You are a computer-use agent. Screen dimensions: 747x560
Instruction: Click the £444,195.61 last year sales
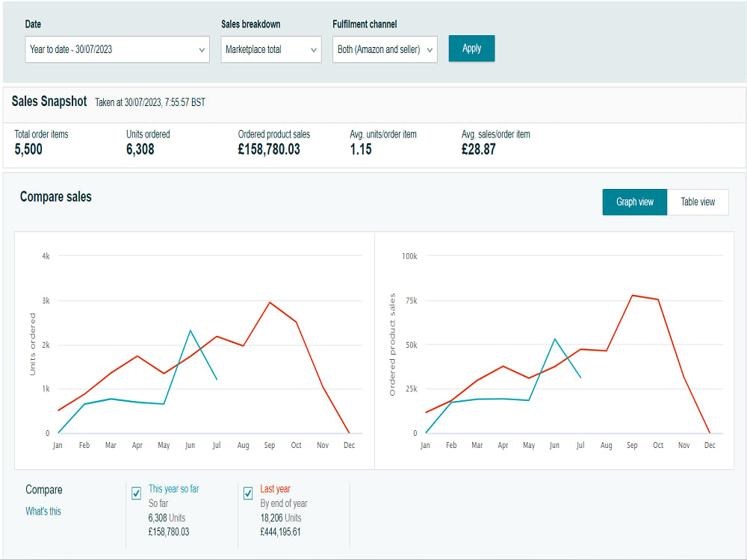pyautogui.click(x=281, y=532)
